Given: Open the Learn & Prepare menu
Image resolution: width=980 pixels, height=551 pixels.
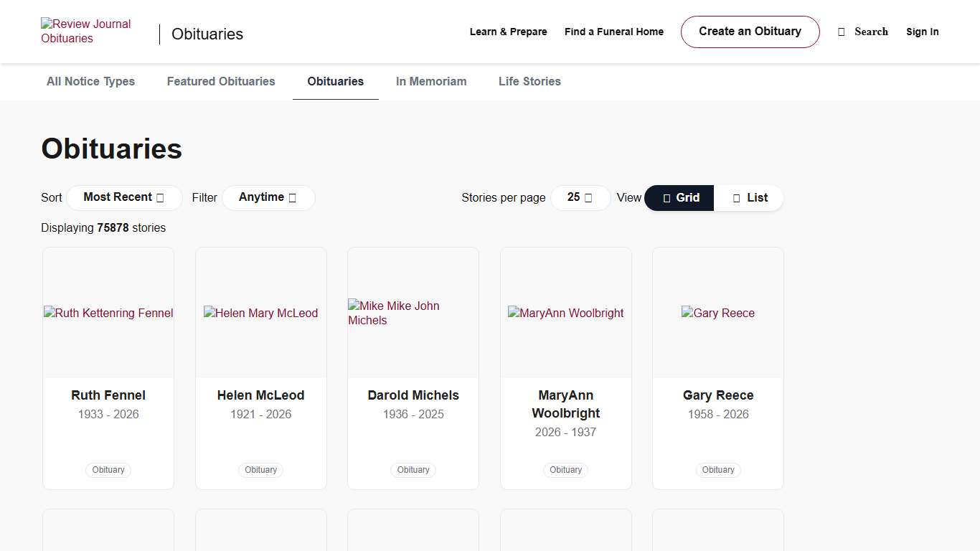Looking at the screenshot, I should 508,32.
